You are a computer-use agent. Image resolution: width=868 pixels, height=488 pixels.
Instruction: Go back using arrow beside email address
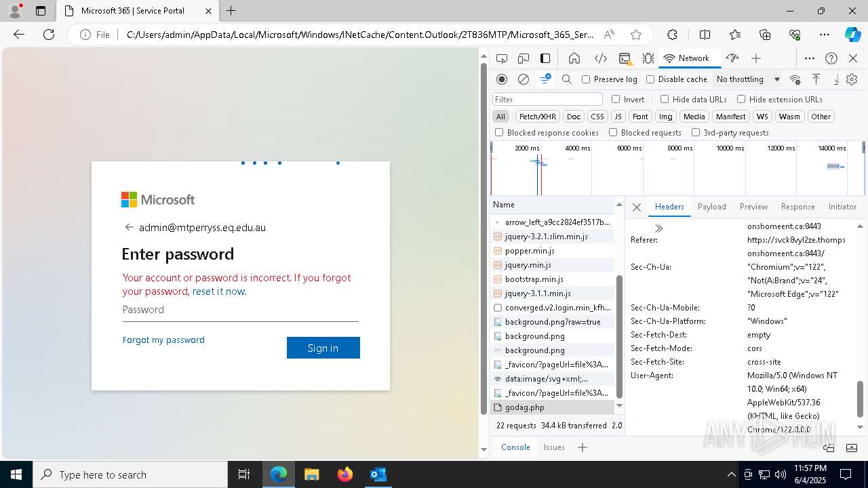[129, 228]
